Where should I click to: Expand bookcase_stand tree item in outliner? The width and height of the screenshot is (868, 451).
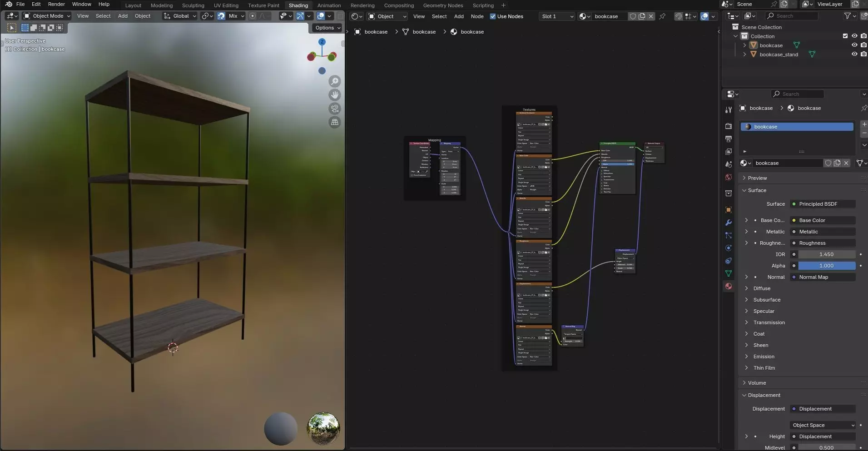point(744,55)
